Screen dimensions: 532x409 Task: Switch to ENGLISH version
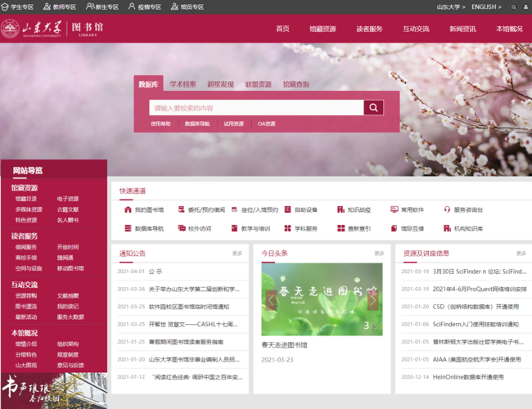point(486,7)
